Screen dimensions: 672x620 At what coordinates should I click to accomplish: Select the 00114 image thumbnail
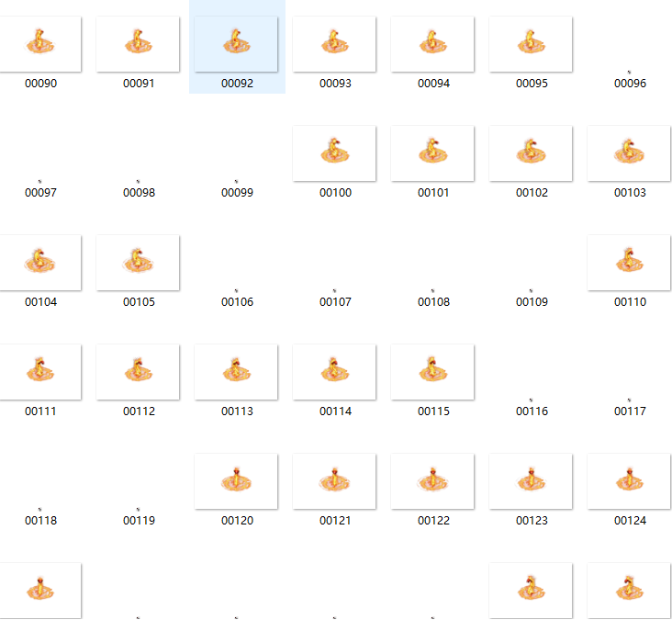coord(334,372)
